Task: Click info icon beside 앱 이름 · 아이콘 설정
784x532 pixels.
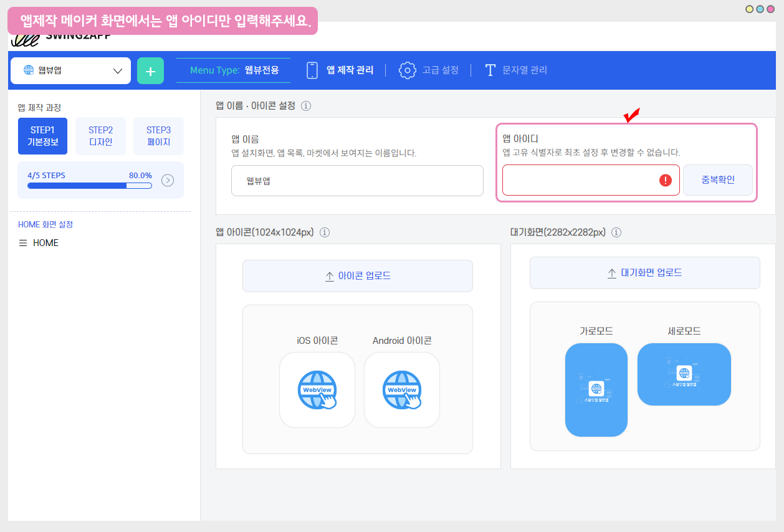Action: tap(306, 106)
